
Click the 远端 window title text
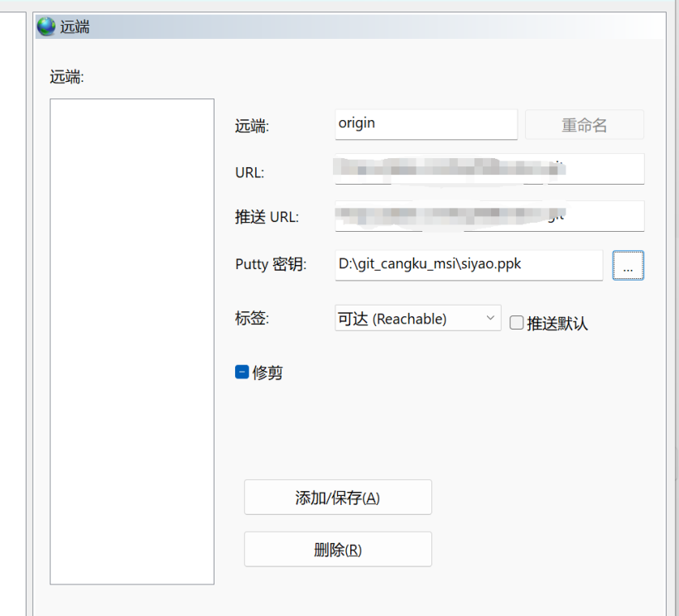tap(75, 26)
